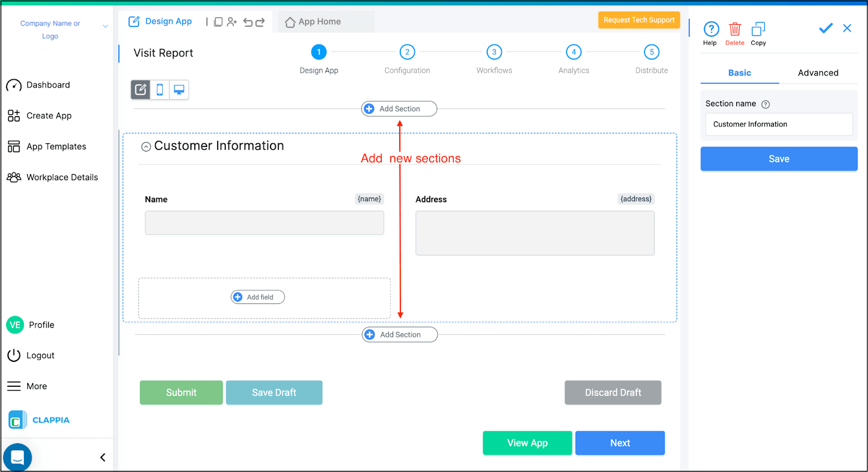Switch to edit view mode icon
The image size is (868, 472).
pyautogui.click(x=141, y=90)
